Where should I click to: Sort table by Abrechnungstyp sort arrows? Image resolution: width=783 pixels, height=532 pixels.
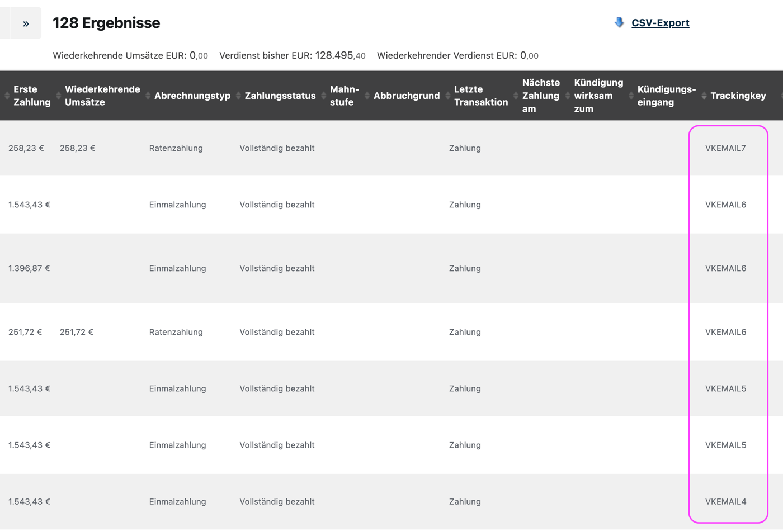(148, 96)
